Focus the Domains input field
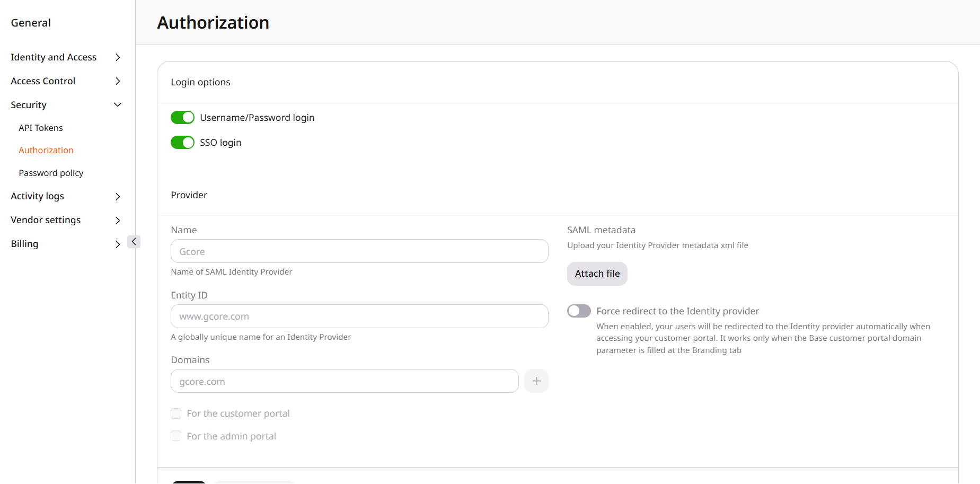 click(345, 381)
